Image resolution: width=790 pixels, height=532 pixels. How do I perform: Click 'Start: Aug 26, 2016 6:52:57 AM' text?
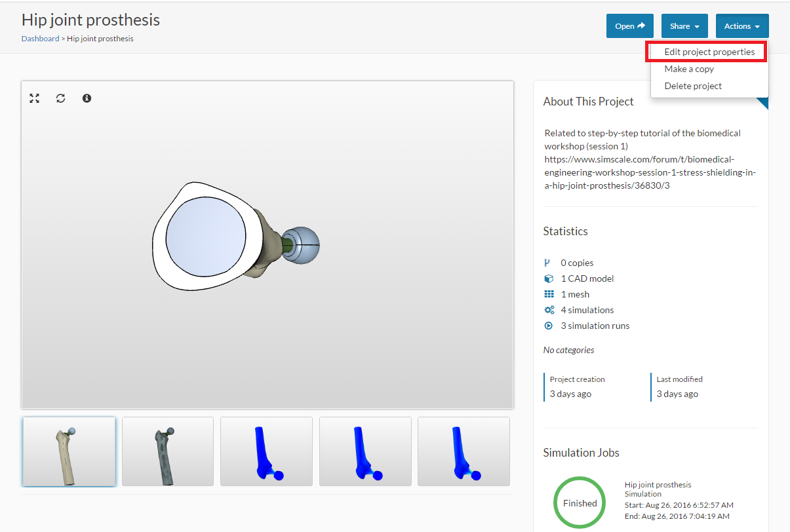tap(679, 505)
